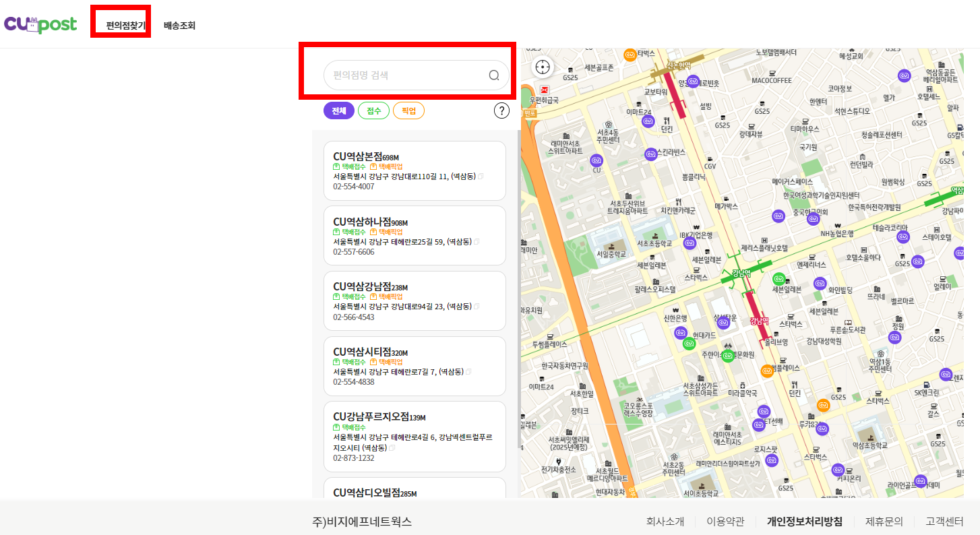Click phone number 02-554-4007
Viewport: 980px width, 535px height.
point(354,187)
